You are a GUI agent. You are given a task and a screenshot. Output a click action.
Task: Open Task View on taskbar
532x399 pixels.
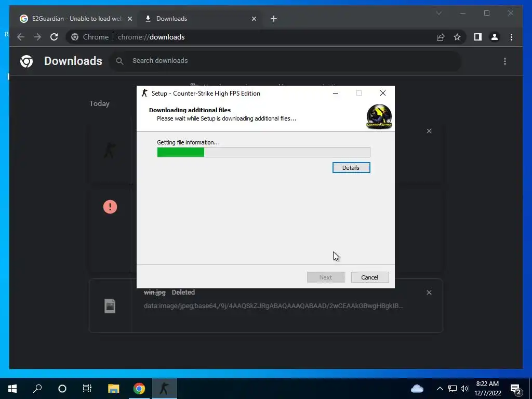pyautogui.click(x=87, y=389)
